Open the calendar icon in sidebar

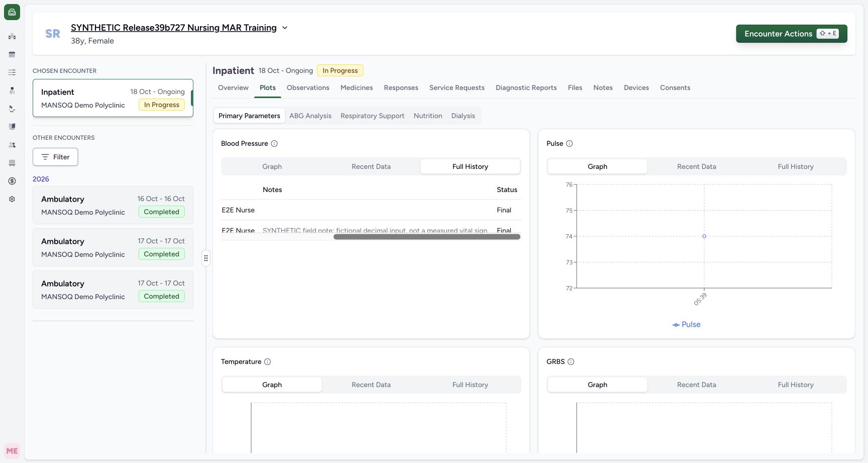12,54
